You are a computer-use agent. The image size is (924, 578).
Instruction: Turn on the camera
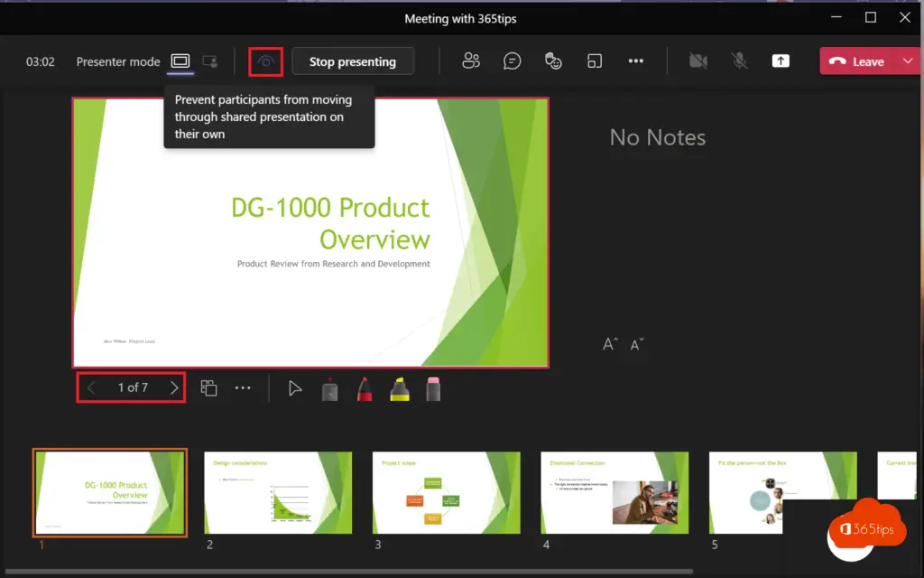pos(698,61)
